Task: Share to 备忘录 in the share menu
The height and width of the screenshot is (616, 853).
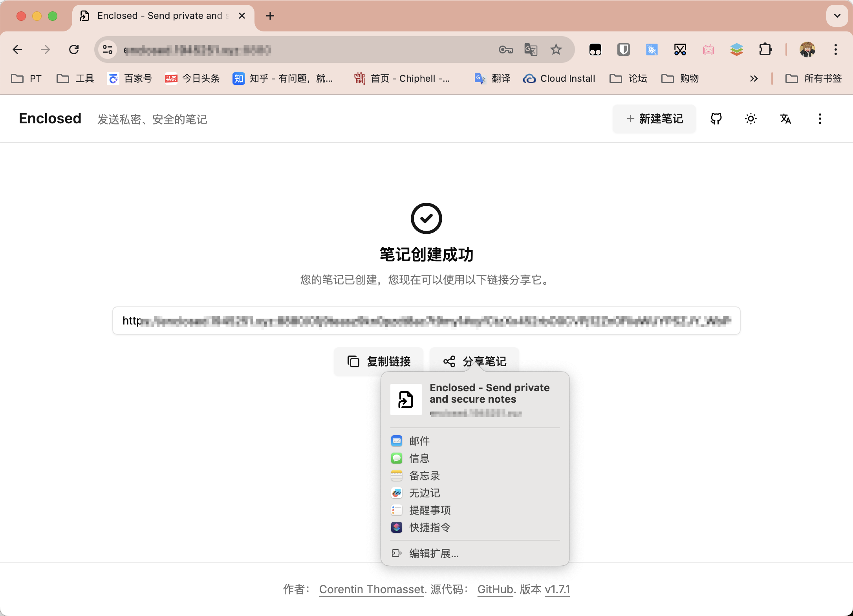Action: coord(475,475)
